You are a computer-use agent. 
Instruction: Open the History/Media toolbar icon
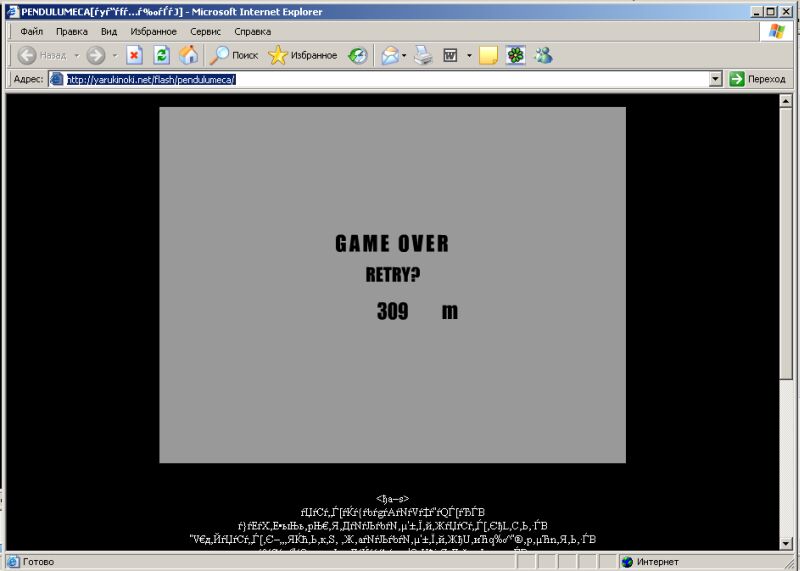(x=357, y=56)
